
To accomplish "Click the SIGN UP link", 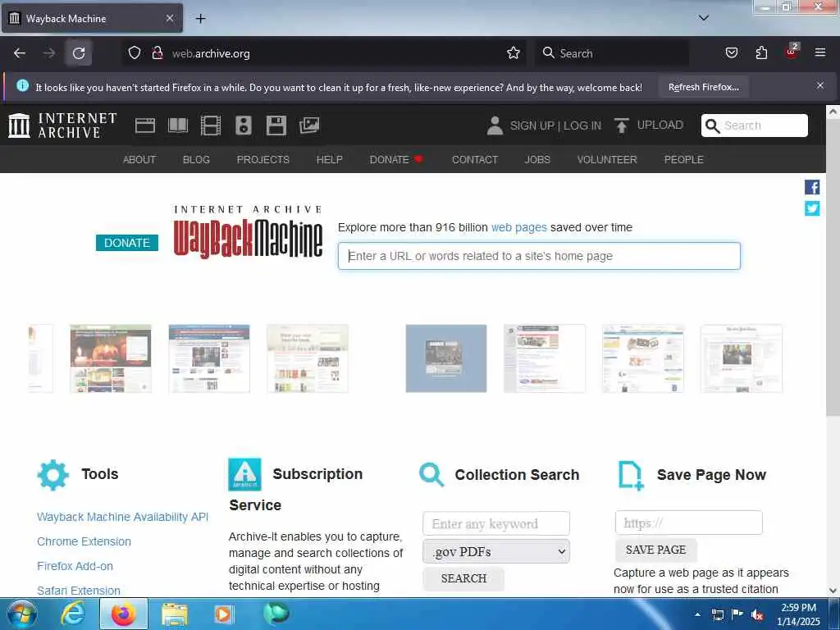I will 532,126.
